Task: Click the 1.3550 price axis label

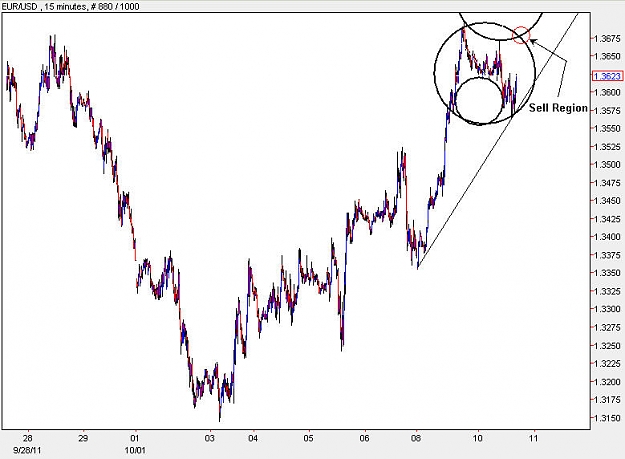Action: pyautogui.click(x=607, y=129)
